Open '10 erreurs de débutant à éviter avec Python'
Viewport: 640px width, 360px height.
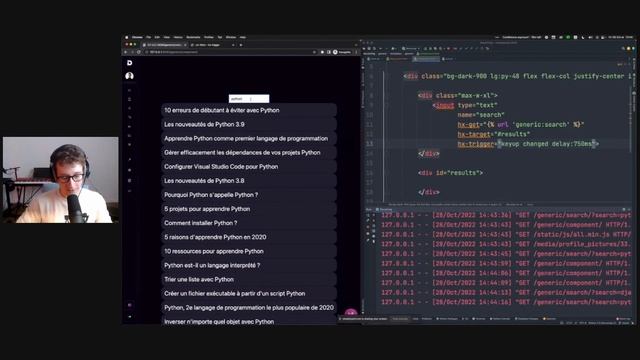(249, 110)
